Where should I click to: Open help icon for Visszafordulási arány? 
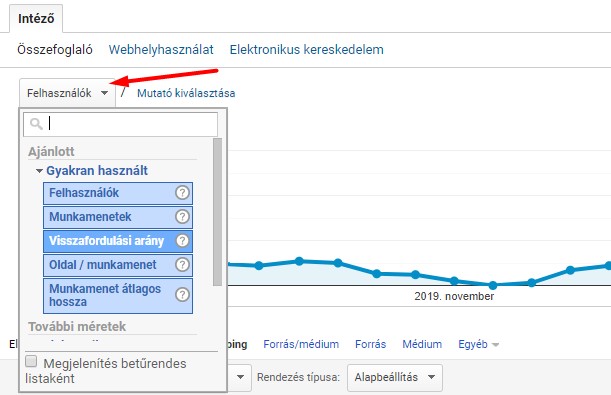coord(182,241)
